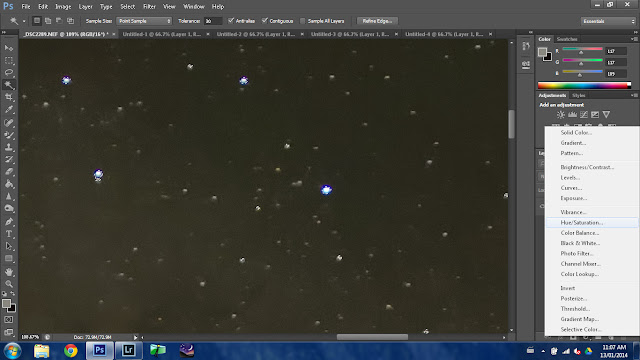Switch to the Swatches tab
The height and width of the screenshot is (360, 640).
tap(567, 39)
